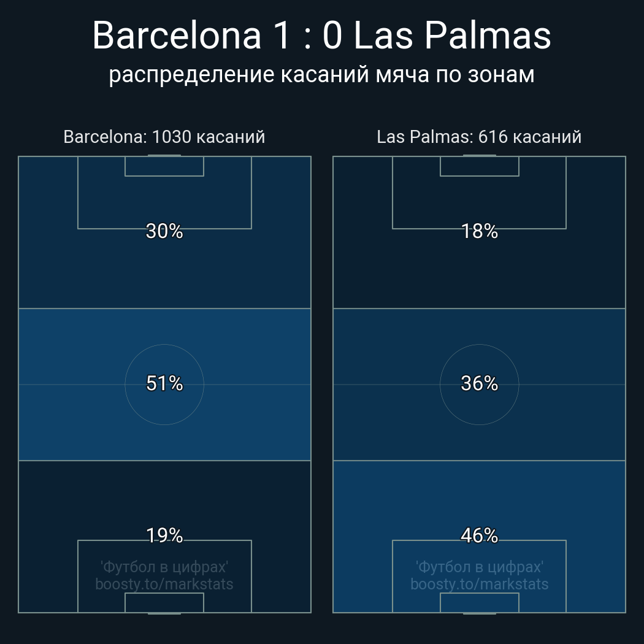Viewport: 644px width, 644px height.
Task: Select the "Las Palmas: 616 касаний" heading
Action: (x=479, y=137)
